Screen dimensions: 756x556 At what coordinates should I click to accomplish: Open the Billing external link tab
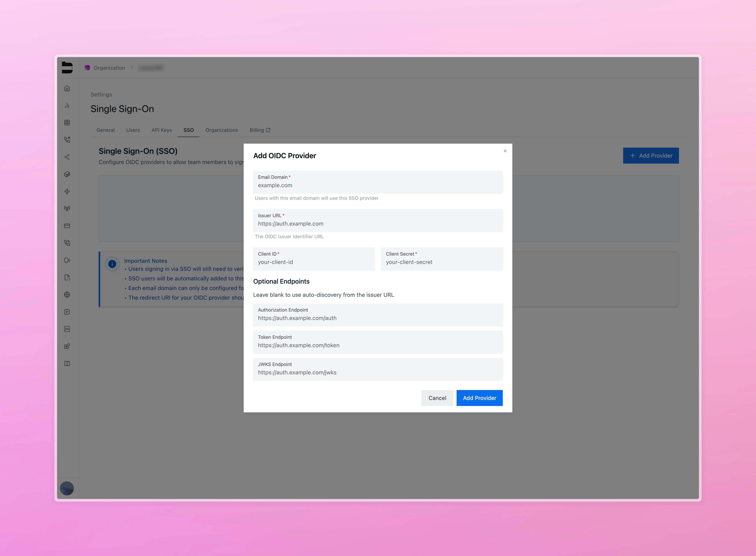click(x=260, y=130)
